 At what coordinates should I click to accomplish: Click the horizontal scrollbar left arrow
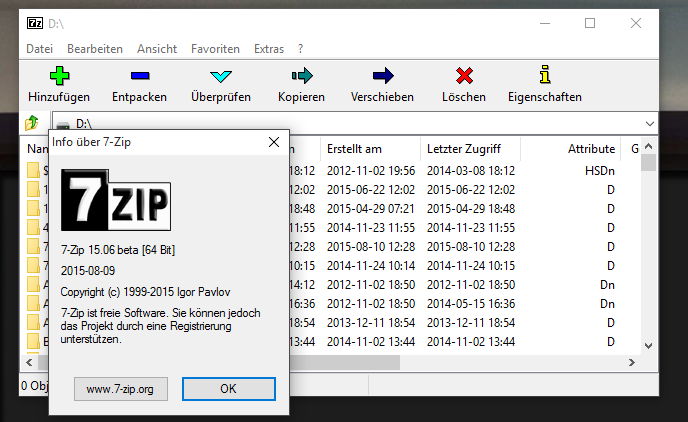tap(29, 362)
